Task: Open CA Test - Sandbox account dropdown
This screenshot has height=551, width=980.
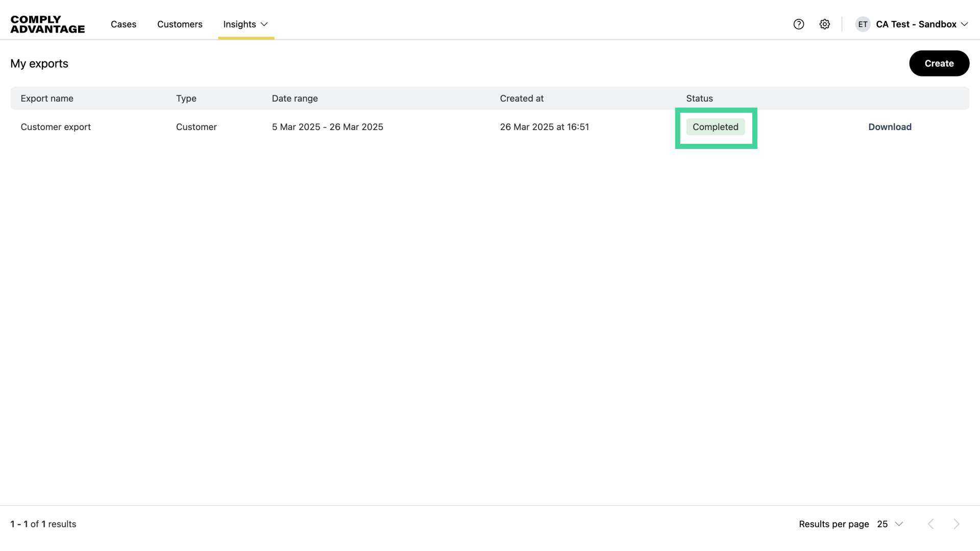Action: [921, 24]
